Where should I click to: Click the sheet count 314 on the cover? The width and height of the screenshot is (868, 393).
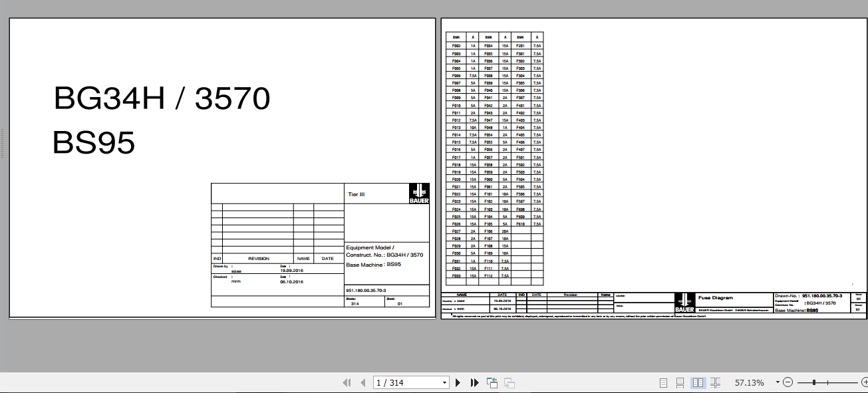355,304
